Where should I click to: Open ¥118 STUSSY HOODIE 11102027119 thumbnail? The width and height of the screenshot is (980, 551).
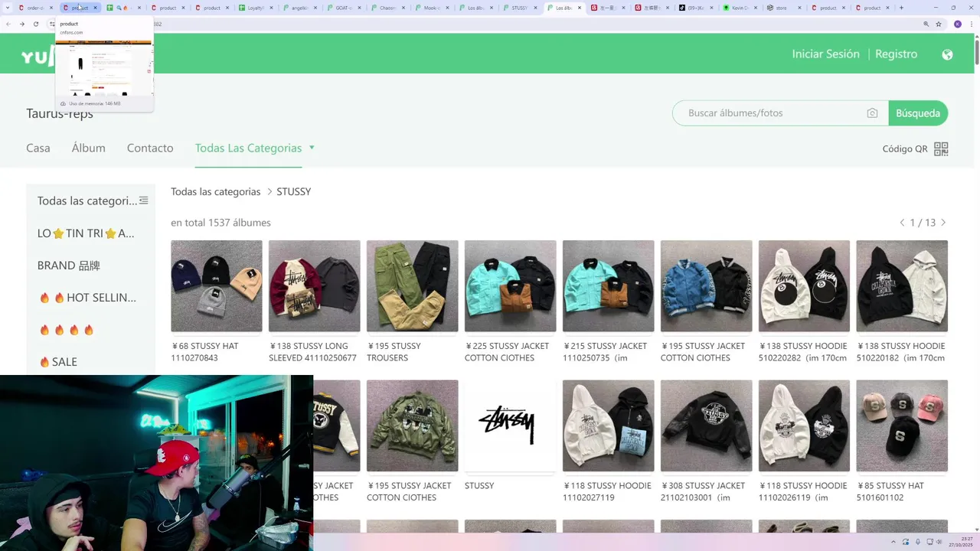pyautogui.click(x=609, y=426)
